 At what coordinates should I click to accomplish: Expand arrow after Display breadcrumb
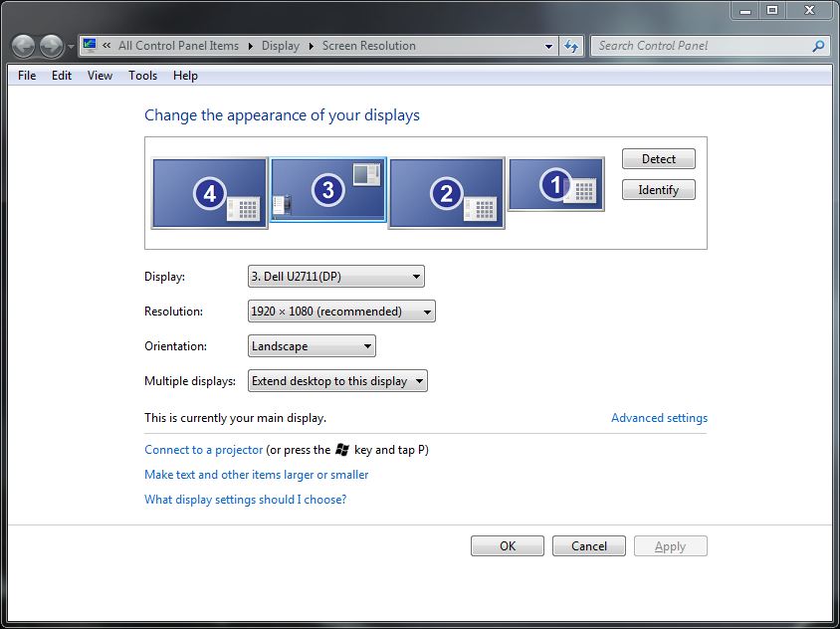tap(311, 46)
